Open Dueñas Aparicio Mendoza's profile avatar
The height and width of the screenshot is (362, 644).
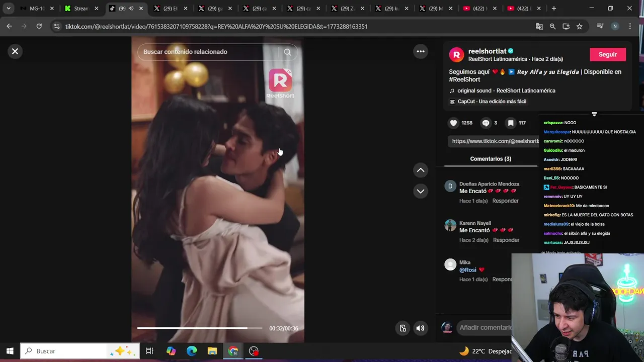click(450, 186)
